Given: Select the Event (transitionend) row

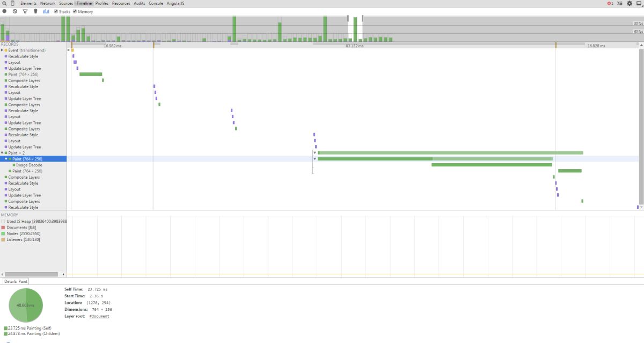Looking at the screenshot, I should click(x=33, y=50).
